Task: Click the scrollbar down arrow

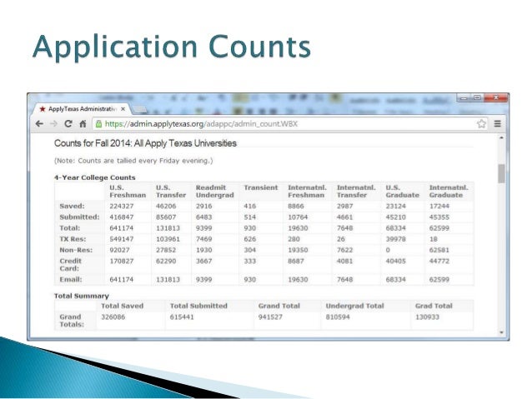Action: click(501, 333)
